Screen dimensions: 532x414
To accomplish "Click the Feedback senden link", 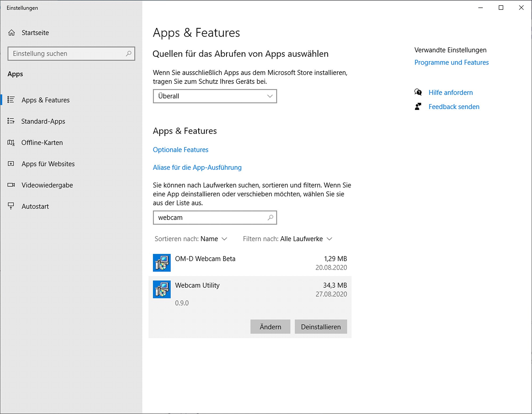I will (454, 107).
